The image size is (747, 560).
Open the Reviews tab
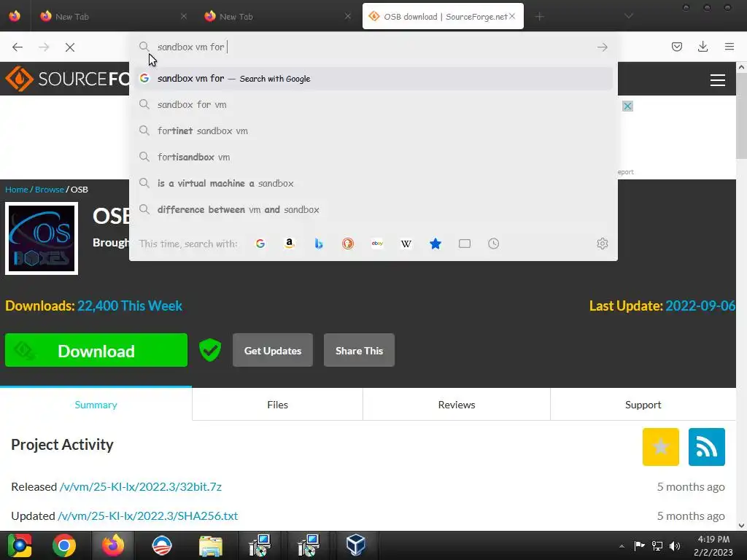point(457,405)
